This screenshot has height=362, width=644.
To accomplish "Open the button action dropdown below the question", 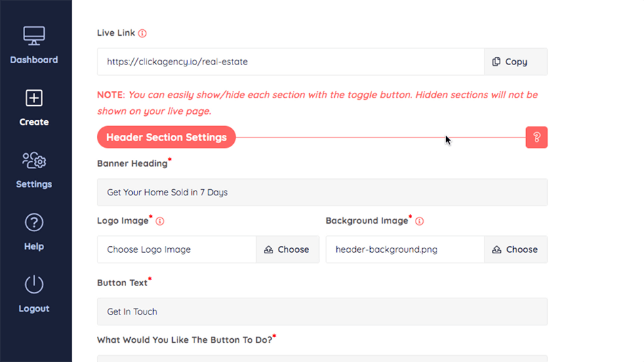I will pyautogui.click(x=322, y=358).
